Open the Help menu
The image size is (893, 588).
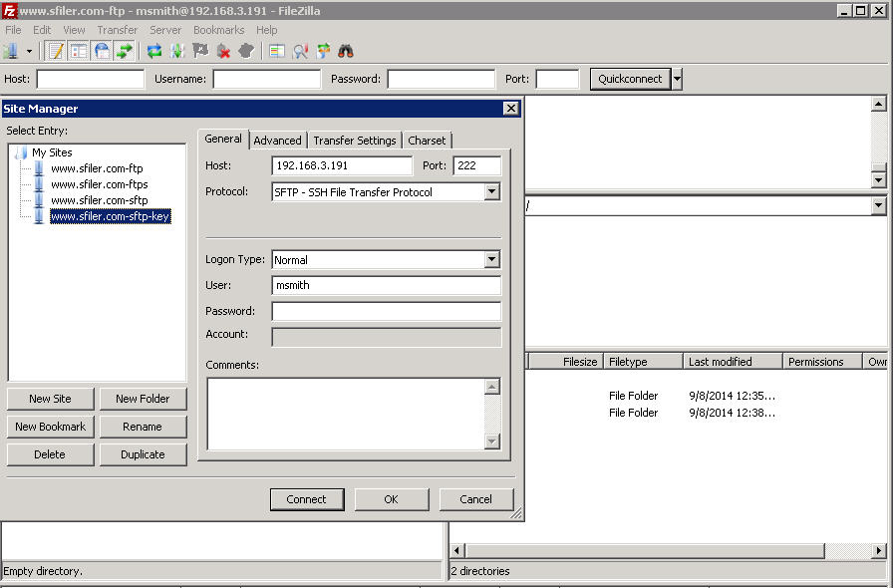tap(266, 30)
